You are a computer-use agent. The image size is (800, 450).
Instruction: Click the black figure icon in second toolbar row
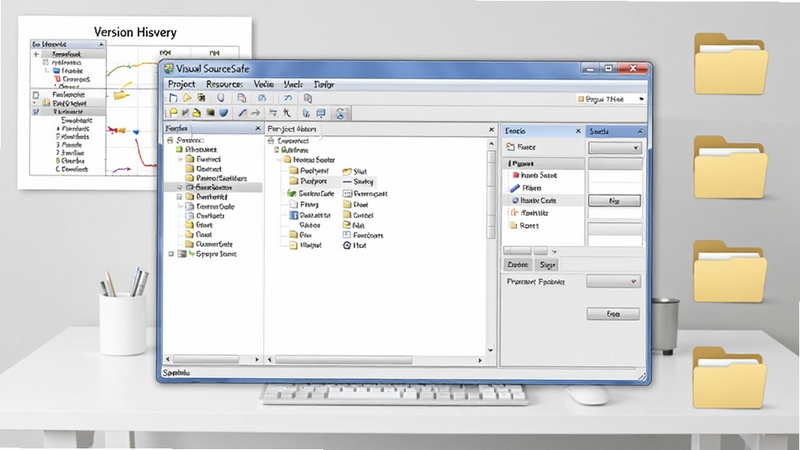(287, 113)
